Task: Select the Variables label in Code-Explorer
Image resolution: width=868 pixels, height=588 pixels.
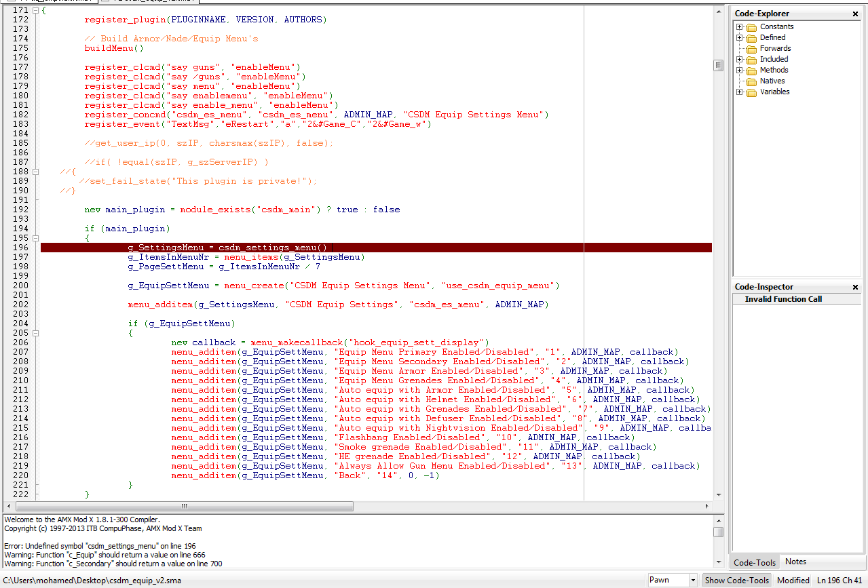Action: 774,92
